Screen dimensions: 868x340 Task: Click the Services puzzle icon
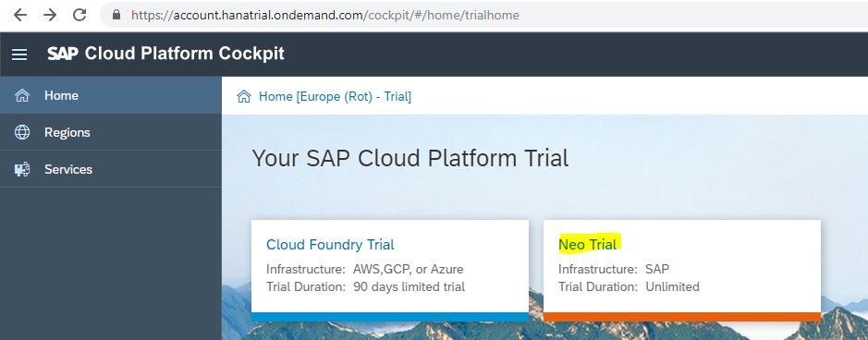click(22, 169)
